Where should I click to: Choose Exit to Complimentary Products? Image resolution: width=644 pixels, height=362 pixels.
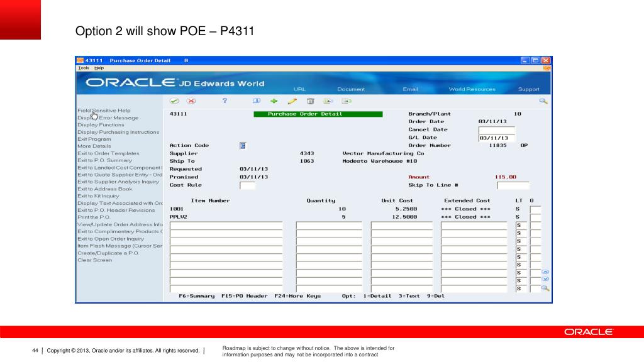(x=120, y=232)
